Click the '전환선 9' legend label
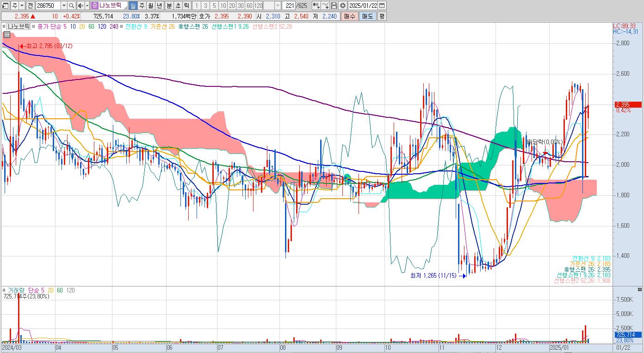The width and height of the screenshot is (644, 353). click(136, 26)
